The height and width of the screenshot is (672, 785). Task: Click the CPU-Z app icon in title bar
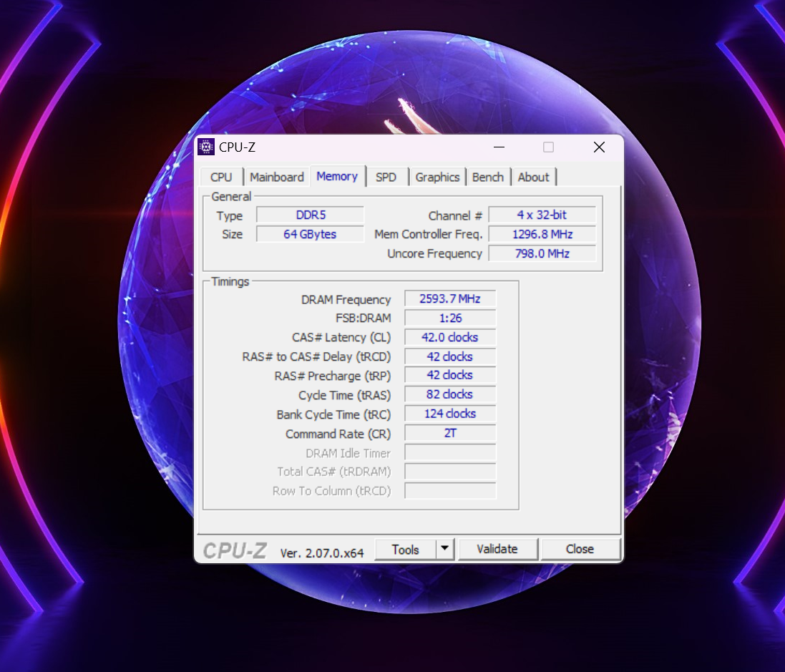[206, 147]
